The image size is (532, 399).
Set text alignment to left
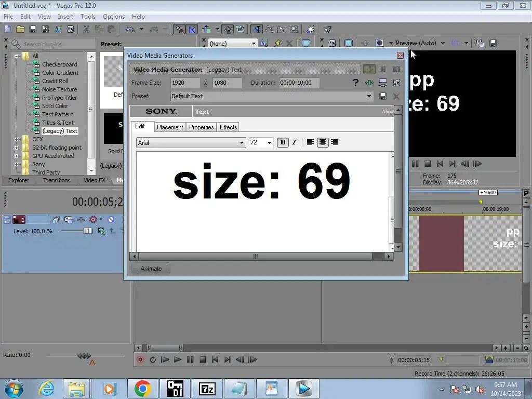310,142
